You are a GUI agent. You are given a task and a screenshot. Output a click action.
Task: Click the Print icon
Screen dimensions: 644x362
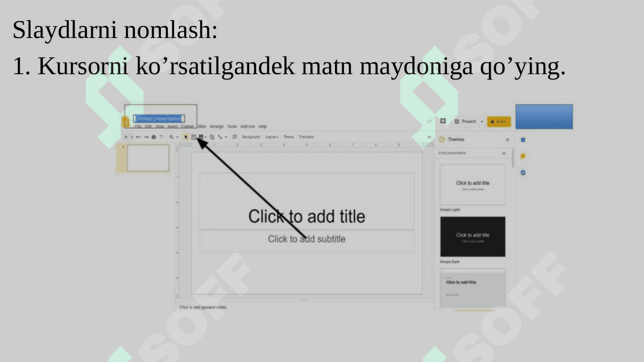[154, 137]
